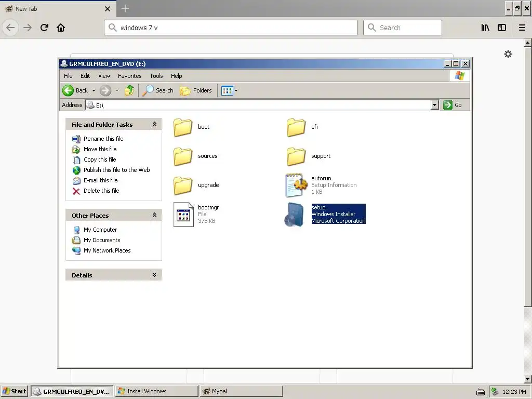Reload the browser page

44,28
